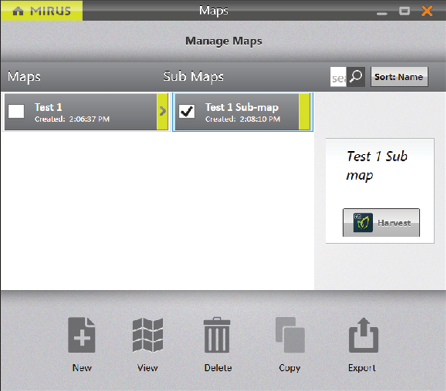Click the yellow bar on Test 1 Sub-map
Screen dimensions: 446x391
pyautogui.click(x=304, y=112)
